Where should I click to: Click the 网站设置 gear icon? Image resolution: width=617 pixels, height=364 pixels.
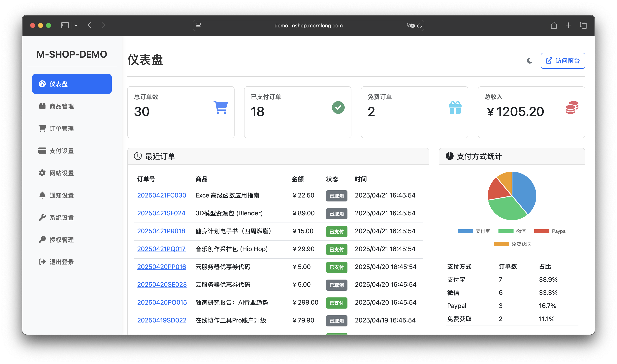42,173
